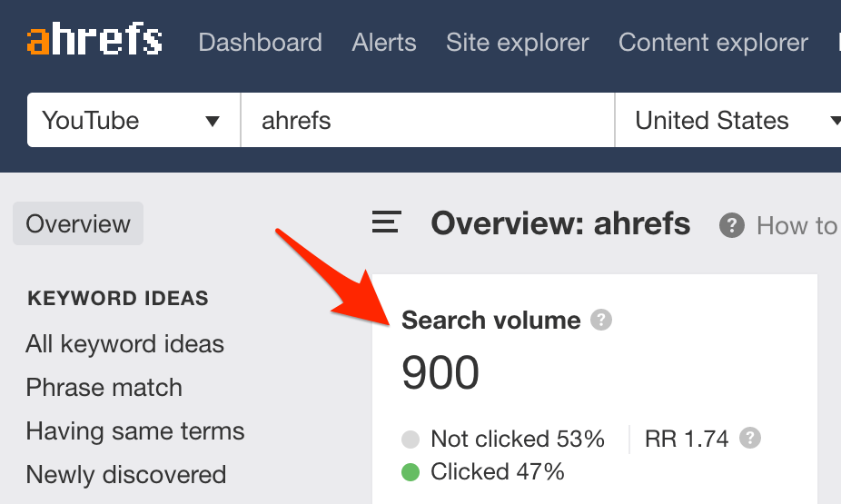Open the YouTube search engine dropdown
This screenshot has height=504, width=841.
pyautogui.click(x=134, y=120)
